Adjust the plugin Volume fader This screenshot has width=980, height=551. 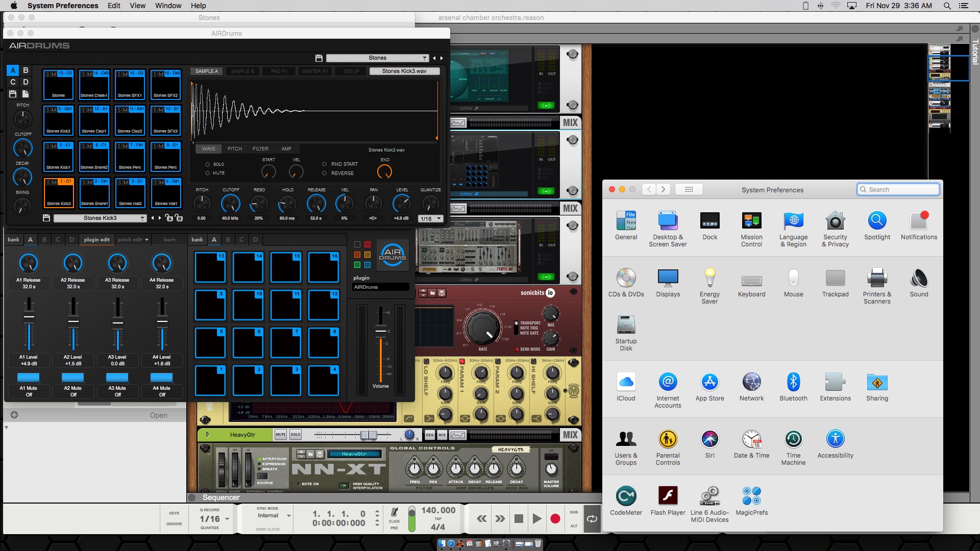pos(381,331)
